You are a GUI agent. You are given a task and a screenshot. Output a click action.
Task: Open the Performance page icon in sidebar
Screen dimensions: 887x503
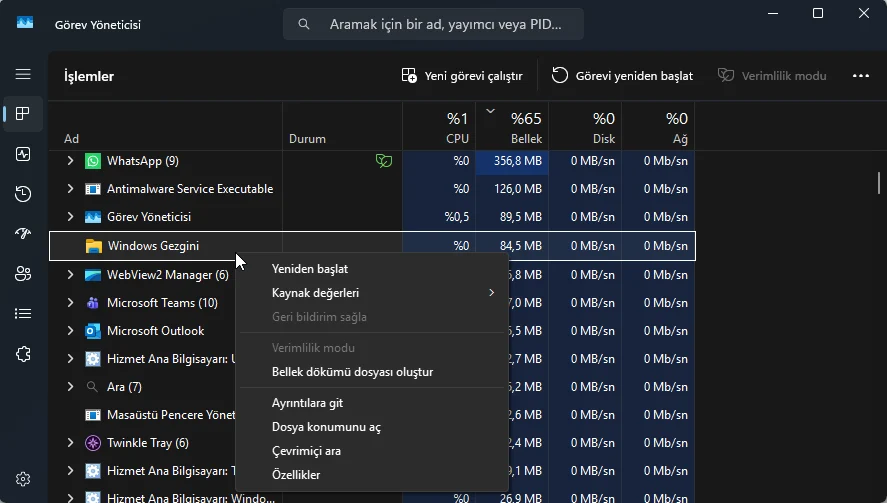23,154
